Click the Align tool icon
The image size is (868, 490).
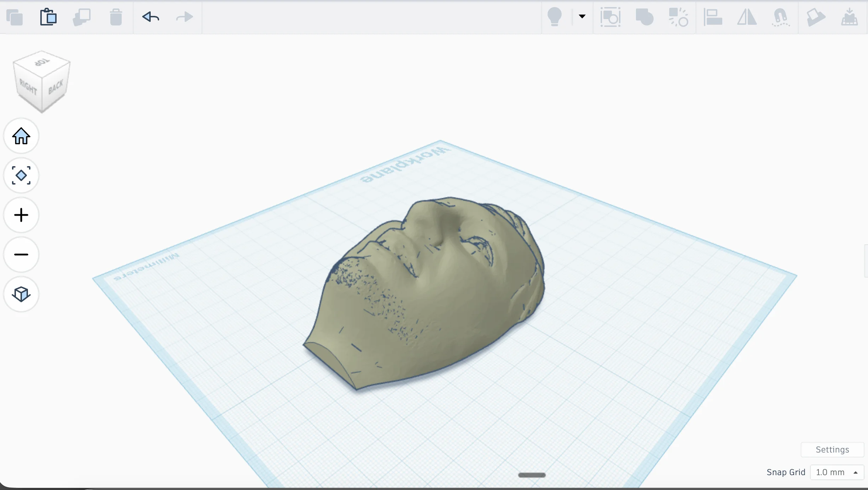(x=713, y=17)
